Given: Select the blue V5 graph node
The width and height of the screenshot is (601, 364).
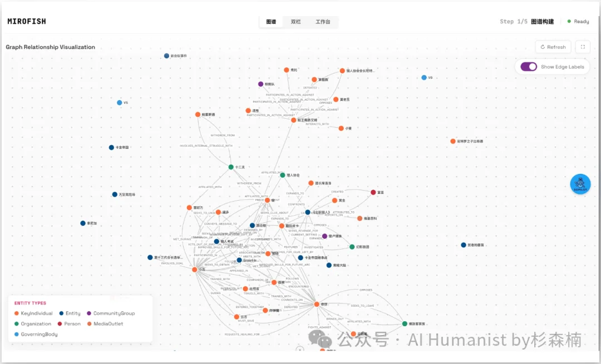Looking at the screenshot, I should pyautogui.click(x=120, y=103).
